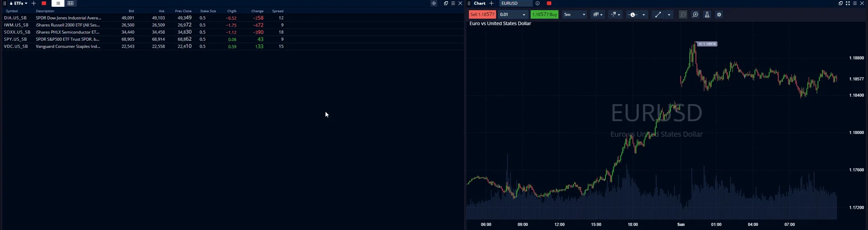868x230 pixels.
Task: Sort watchlist by Prev Close column
Action: pyautogui.click(x=183, y=11)
